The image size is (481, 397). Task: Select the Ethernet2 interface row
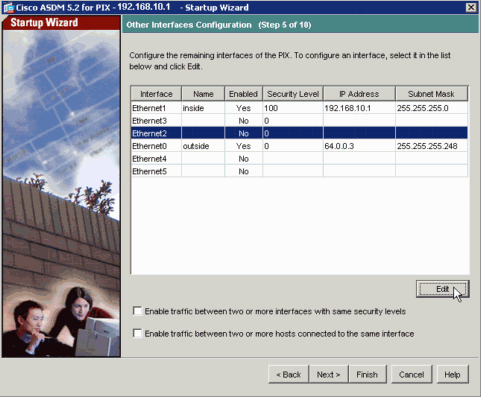[299, 133]
